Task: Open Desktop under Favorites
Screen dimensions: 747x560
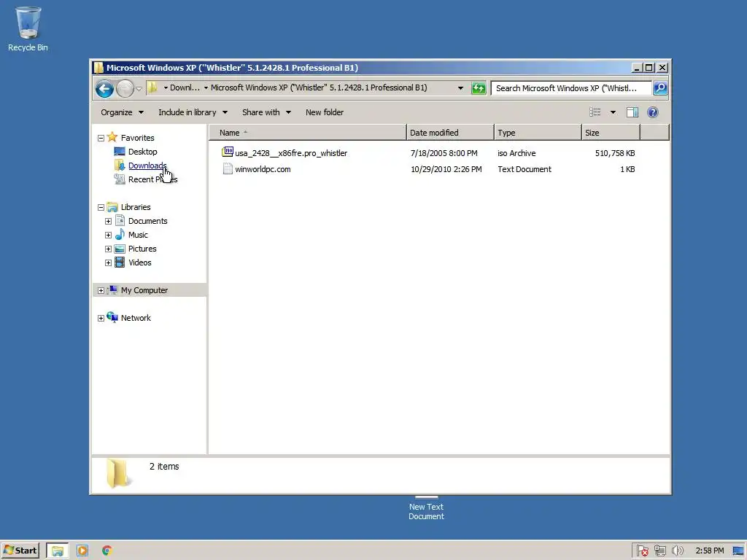Action: click(x=142, y=152)
